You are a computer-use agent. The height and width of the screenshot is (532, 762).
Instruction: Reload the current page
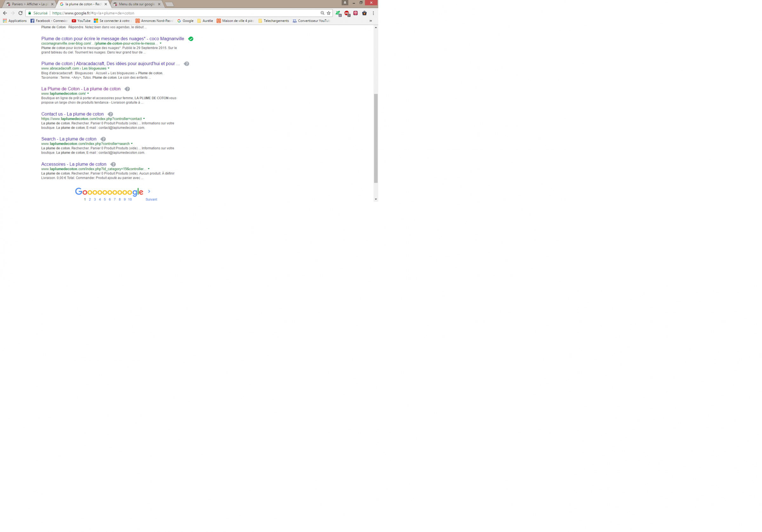[21, 13]
